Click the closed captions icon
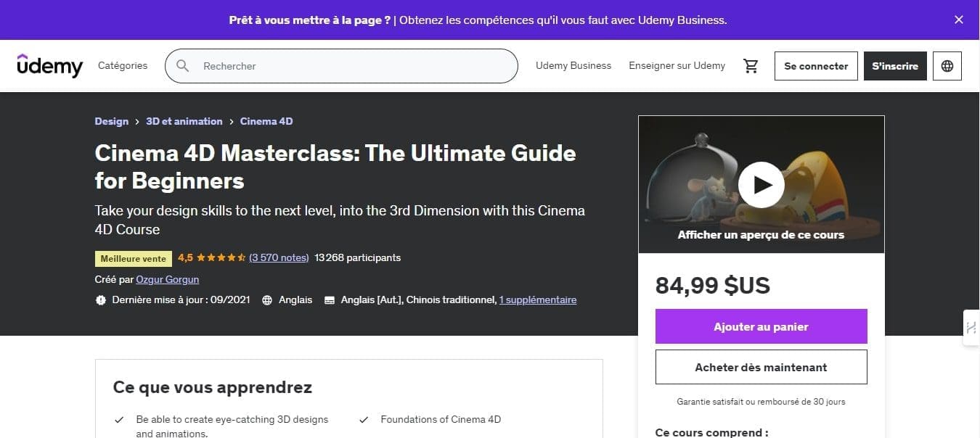This screenshot has width=980, height=438. click(330, 299)
